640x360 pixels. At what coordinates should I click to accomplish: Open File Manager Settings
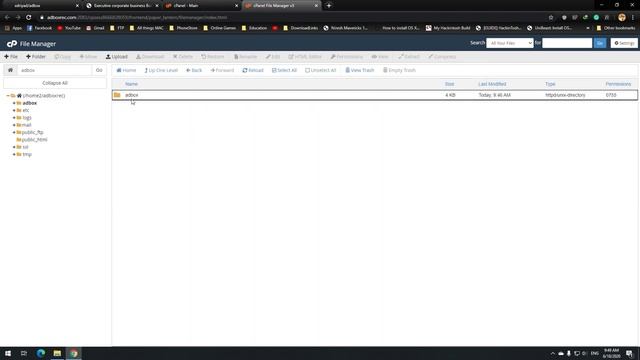pos(624,43)
